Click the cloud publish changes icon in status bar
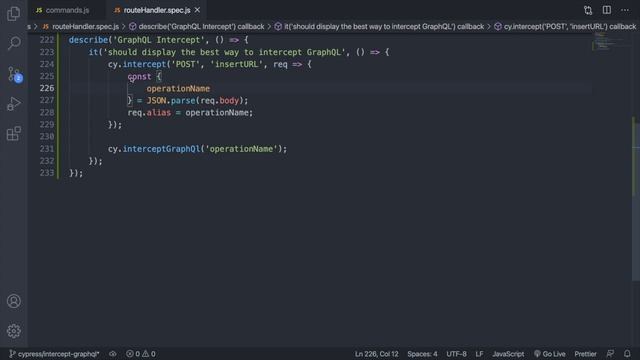 point(113,354)
